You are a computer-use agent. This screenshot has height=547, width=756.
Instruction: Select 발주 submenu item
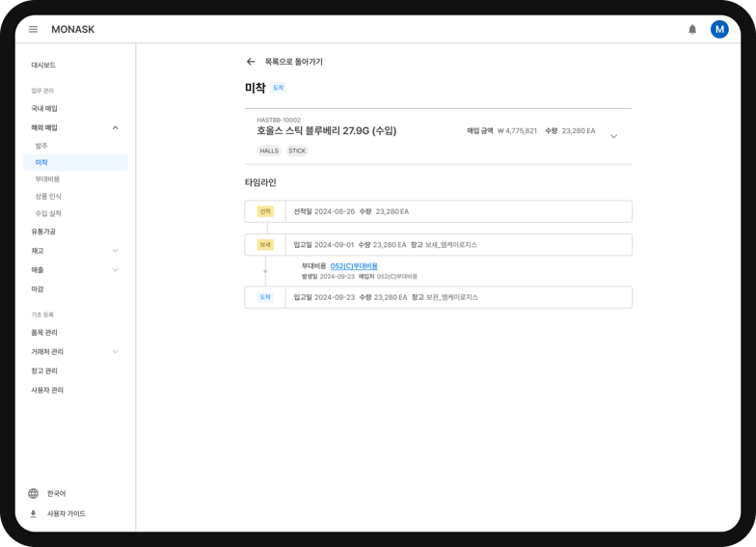[x=41, y=146]
